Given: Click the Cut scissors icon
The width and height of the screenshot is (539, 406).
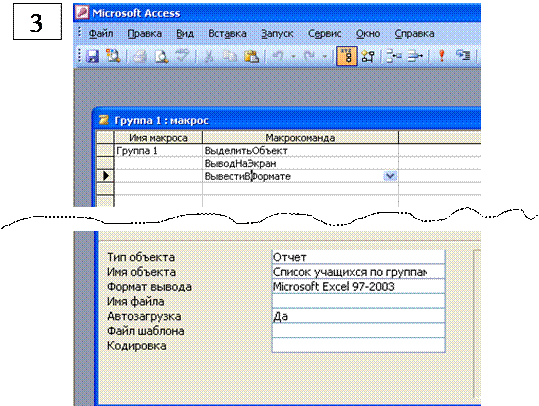Looking at the screenshot, I should pyautogui.click(x=209, y=56).
